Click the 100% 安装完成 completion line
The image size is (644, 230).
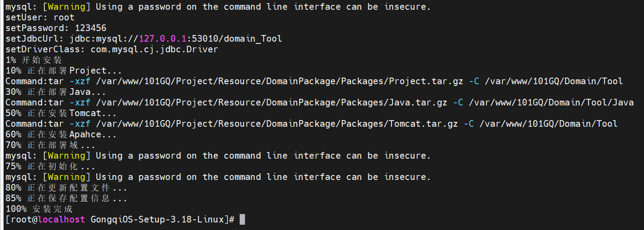39,209
